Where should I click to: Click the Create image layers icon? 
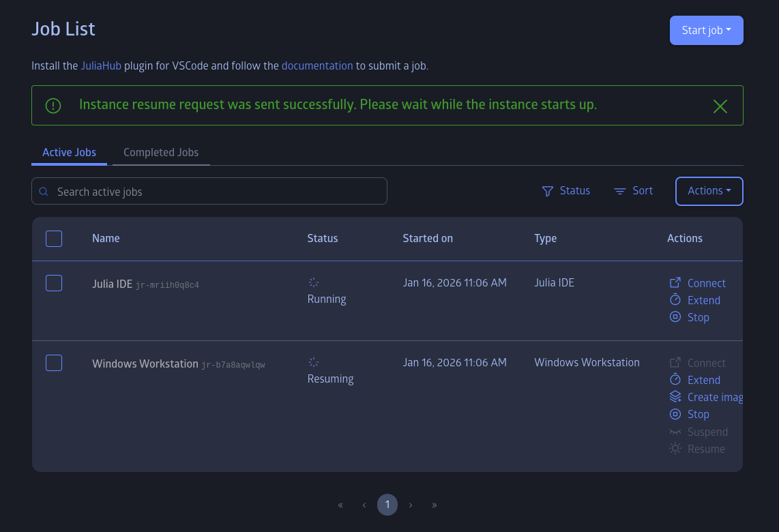[x=675, y=396]
